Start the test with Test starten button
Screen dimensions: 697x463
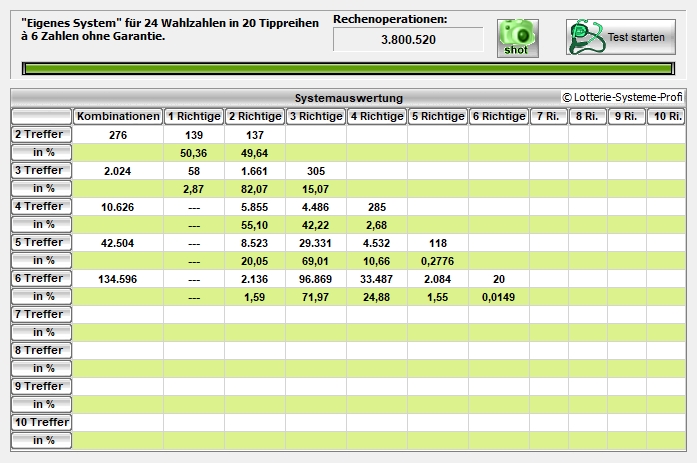click(621, 37)
